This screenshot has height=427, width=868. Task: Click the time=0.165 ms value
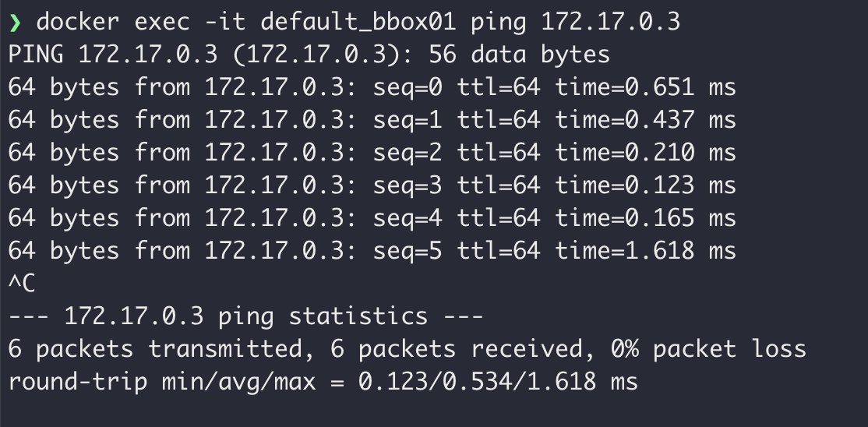point(645,219)
